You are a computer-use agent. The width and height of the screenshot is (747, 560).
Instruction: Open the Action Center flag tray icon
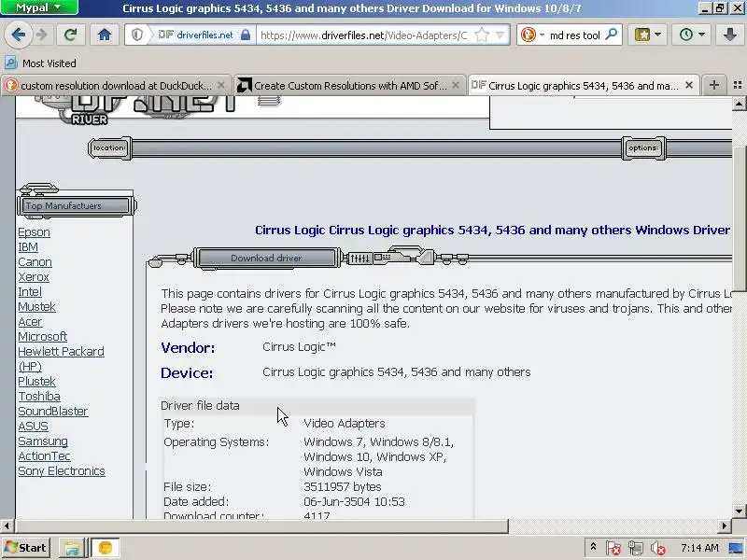click(x=613, y=548)
